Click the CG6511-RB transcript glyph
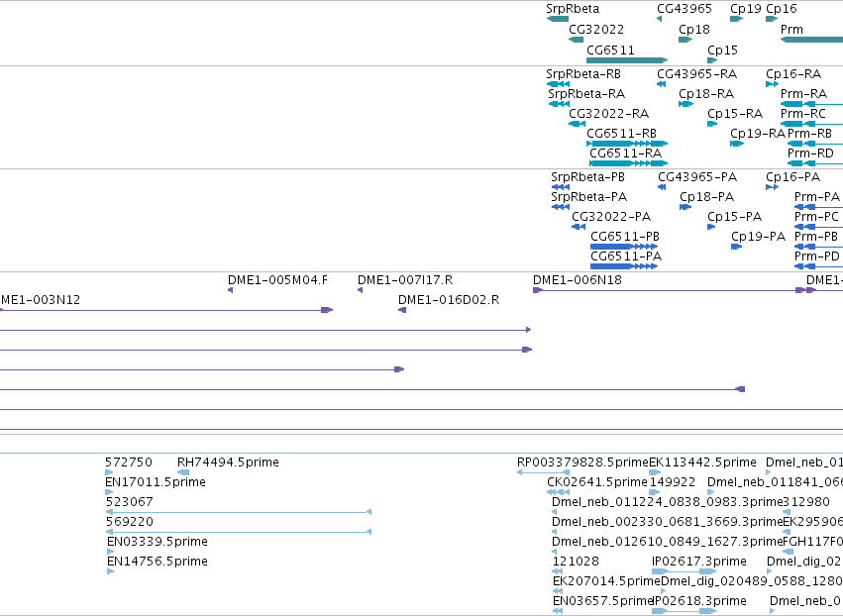The image size is (843, 616). [627, 144]
